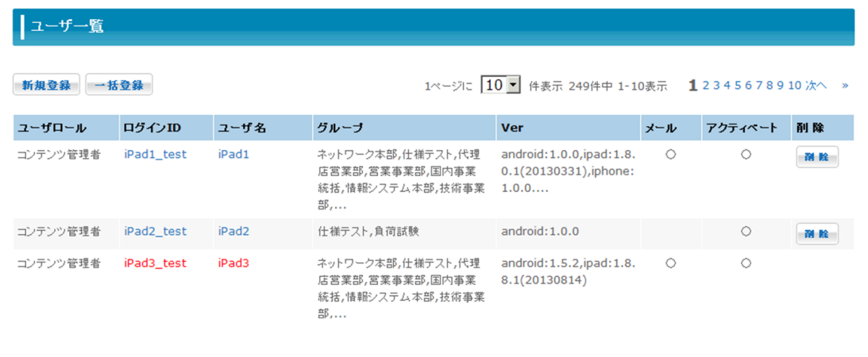Select the アクティベート circle for iPad2 row
868x357 pixels.
point(746,232)
